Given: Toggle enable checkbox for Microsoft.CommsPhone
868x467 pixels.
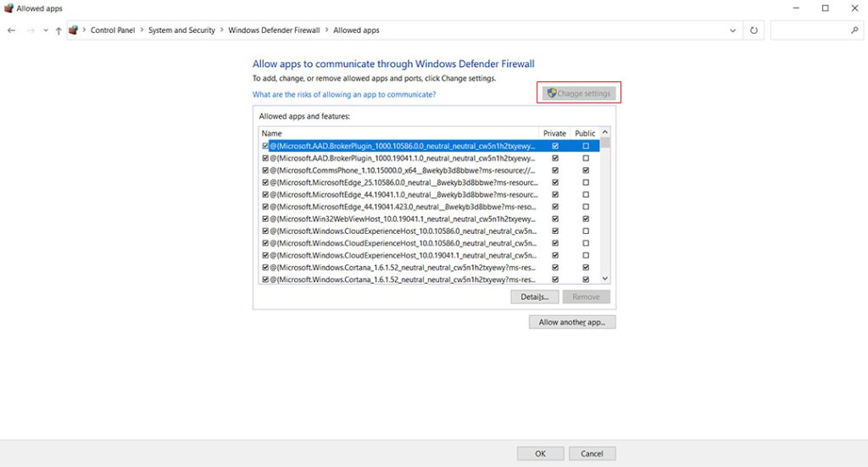Looking at the screenshot, I should [265, 170].
